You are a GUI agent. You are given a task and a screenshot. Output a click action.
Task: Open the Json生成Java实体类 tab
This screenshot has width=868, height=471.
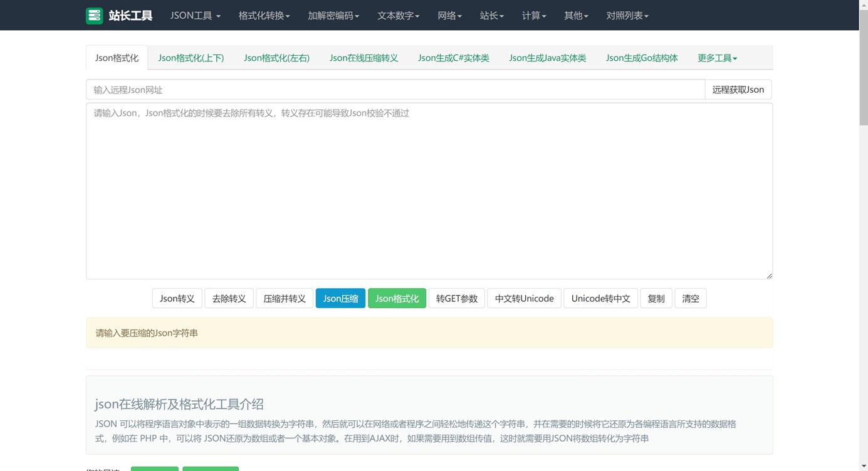tap(547, 58)
